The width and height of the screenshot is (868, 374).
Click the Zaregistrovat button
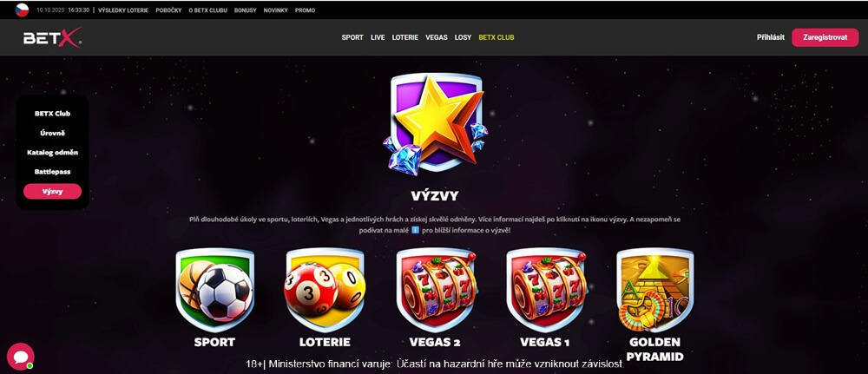pos(825,37)
